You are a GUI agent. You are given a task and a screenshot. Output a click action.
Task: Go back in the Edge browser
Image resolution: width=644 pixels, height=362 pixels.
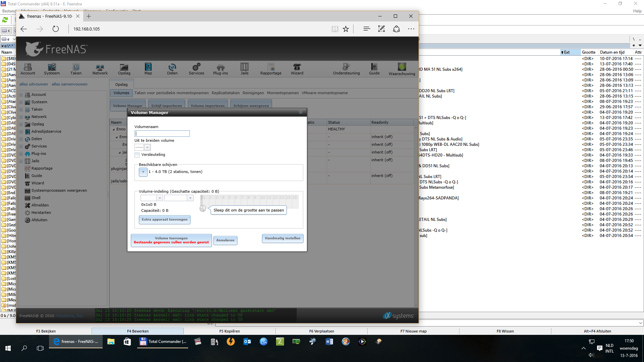[x=24, y=29]
